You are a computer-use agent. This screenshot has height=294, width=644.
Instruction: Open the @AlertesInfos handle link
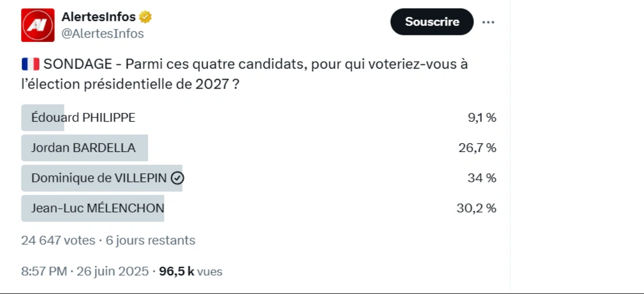(x=103, y=34)
